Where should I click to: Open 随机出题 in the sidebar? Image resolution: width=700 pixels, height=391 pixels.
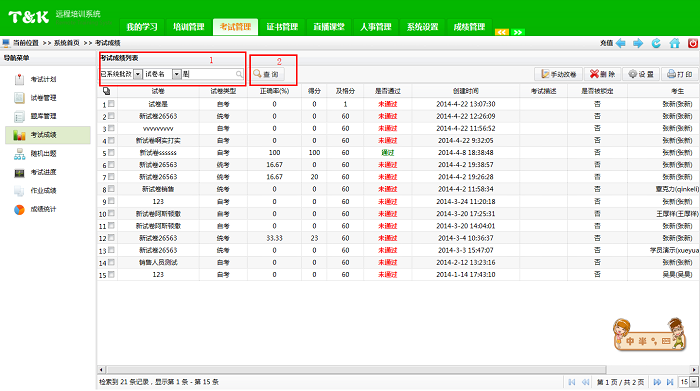click(x=43, y=154)
